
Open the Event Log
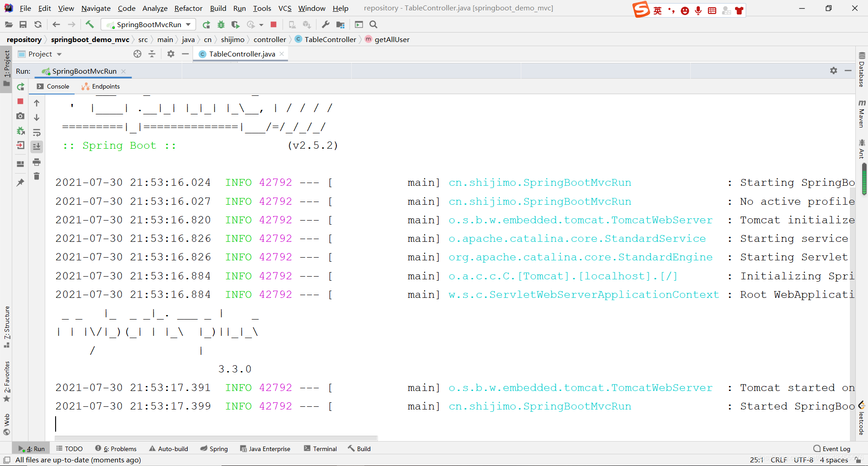pyautogui.click(x=832, y=448)
